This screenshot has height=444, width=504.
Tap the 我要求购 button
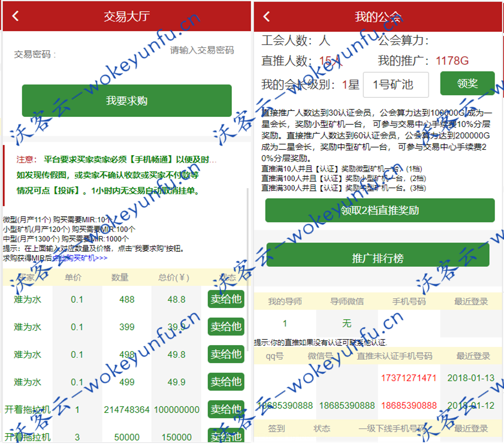coord(126,101)
